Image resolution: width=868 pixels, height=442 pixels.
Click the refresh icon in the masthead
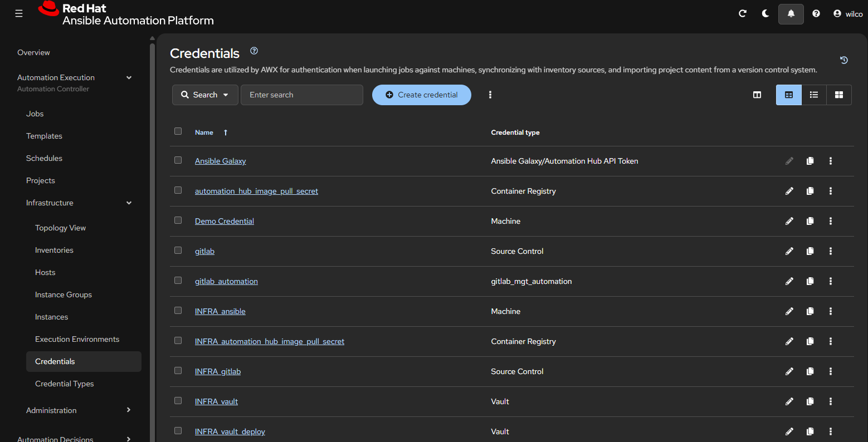click(742, 13)
